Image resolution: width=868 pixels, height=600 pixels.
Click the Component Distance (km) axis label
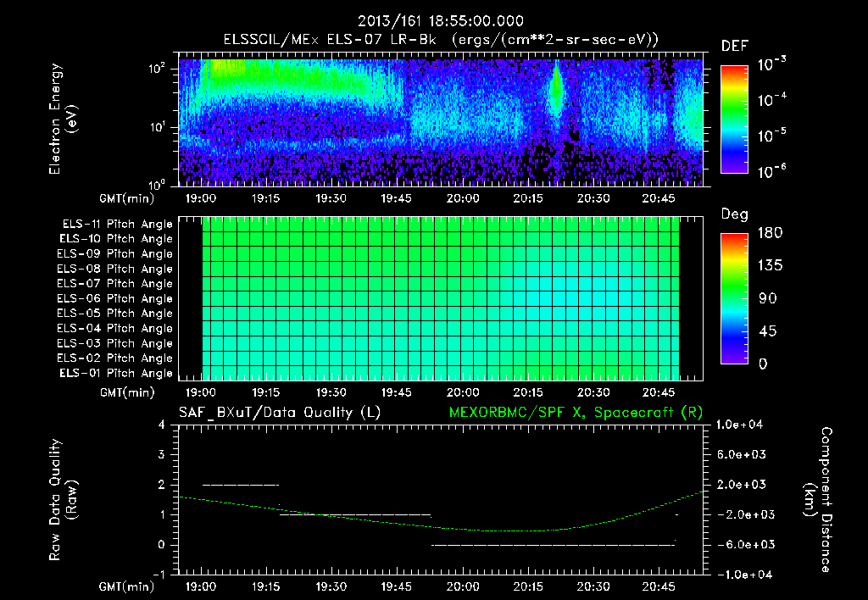[818, 500]
